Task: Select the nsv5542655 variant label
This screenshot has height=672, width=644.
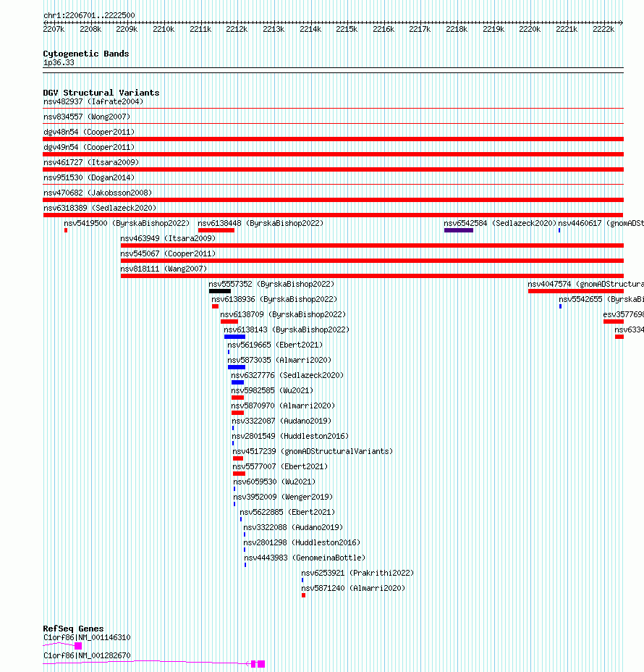Action: (601, 299)
